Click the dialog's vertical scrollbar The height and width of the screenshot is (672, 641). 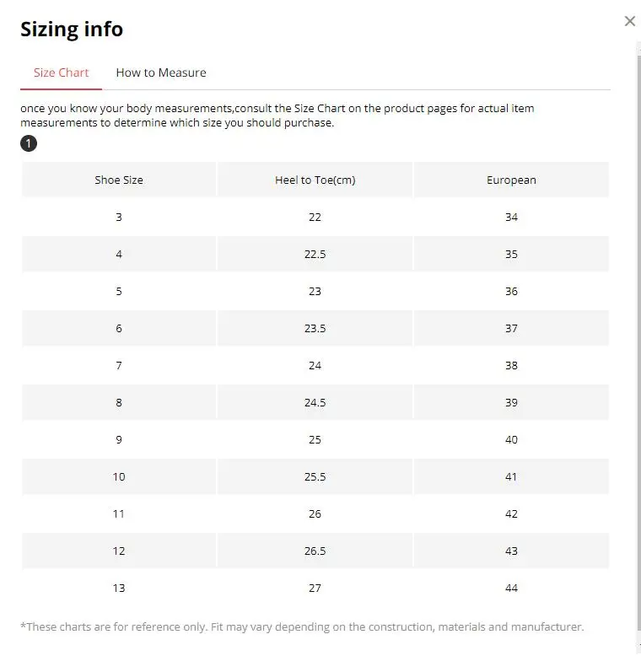[638, 347]
